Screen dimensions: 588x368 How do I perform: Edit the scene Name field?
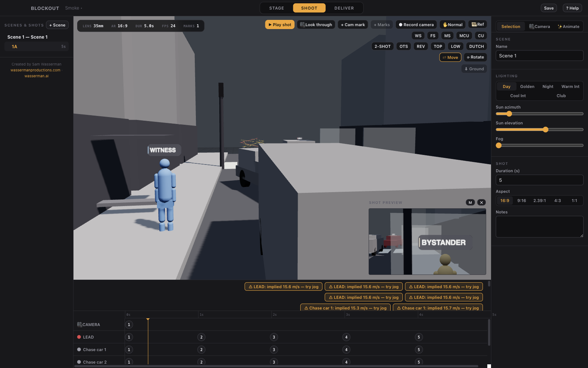(x=539, y=56)
